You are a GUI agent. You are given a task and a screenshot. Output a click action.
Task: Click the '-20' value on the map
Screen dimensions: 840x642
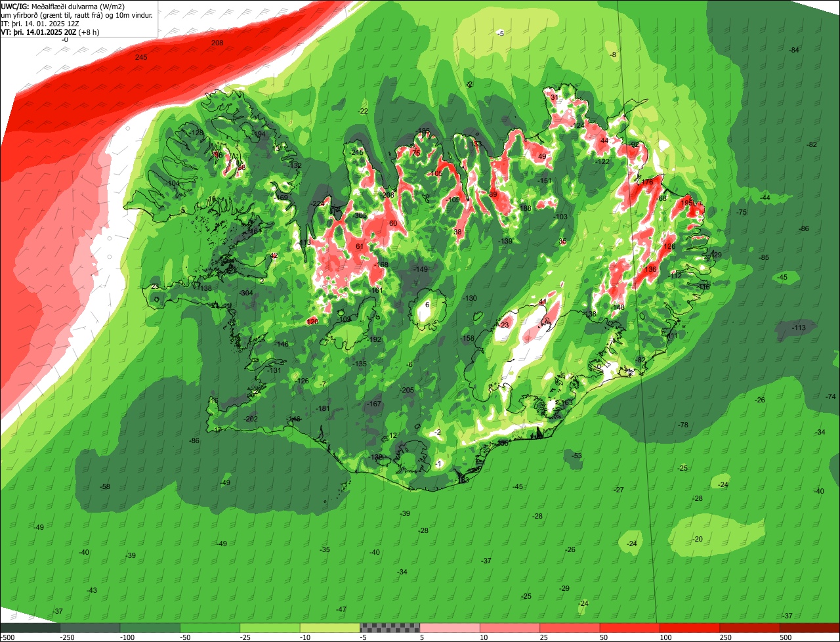pyautogui.click(x=698, y=539)
